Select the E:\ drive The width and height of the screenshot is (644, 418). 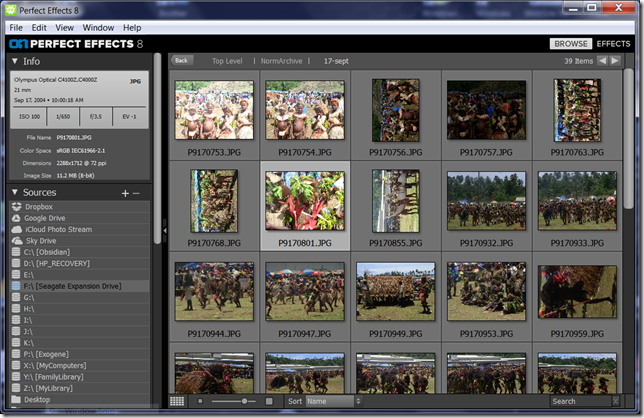tap(79, 274)
